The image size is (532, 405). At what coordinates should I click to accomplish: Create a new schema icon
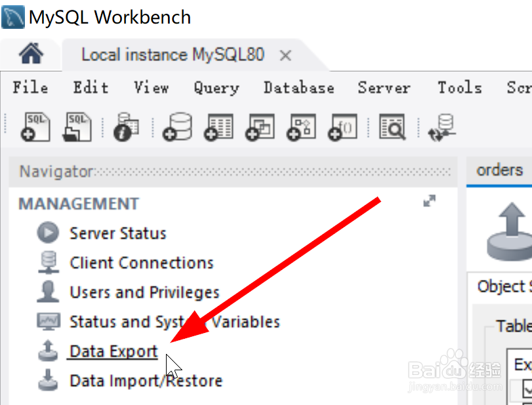click(x=177, y=127)
